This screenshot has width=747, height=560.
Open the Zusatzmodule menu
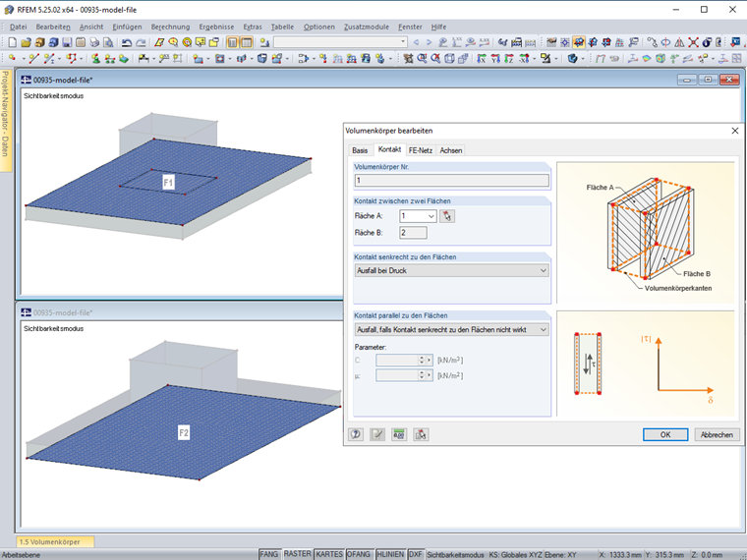pos(367,27)
